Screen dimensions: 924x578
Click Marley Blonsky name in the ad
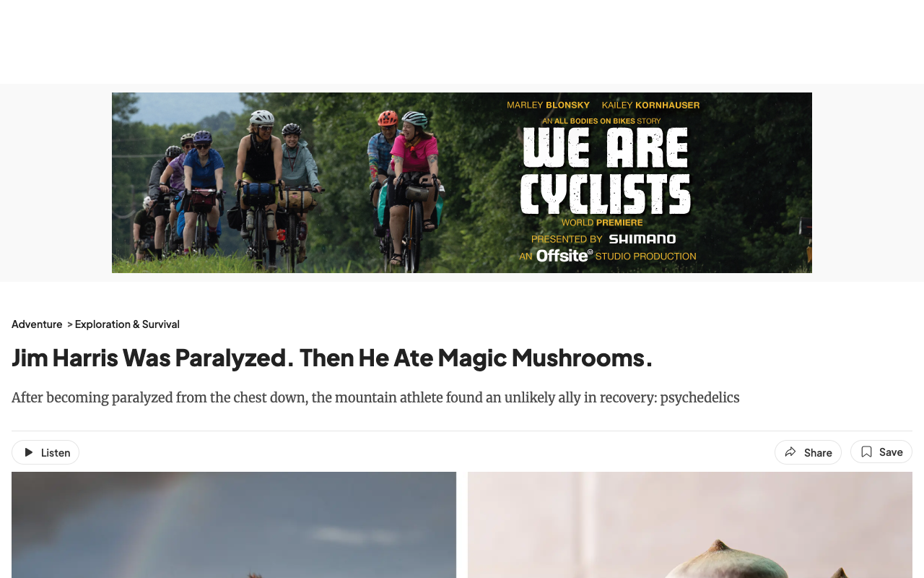[548, 105]
